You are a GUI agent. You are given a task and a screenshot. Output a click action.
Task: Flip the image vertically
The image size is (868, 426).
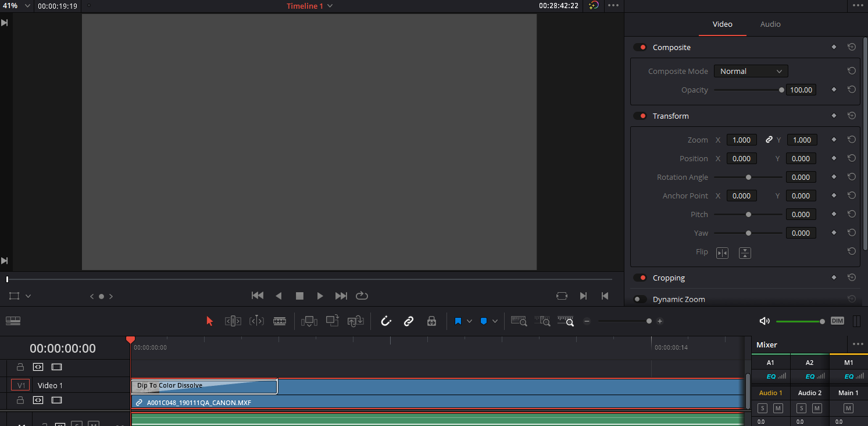(745, 253)
